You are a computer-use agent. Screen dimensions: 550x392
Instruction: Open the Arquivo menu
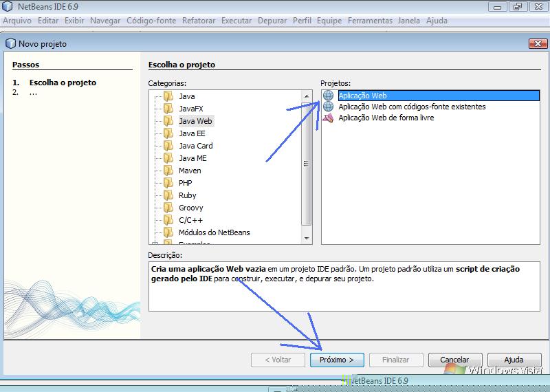point(16,21)
